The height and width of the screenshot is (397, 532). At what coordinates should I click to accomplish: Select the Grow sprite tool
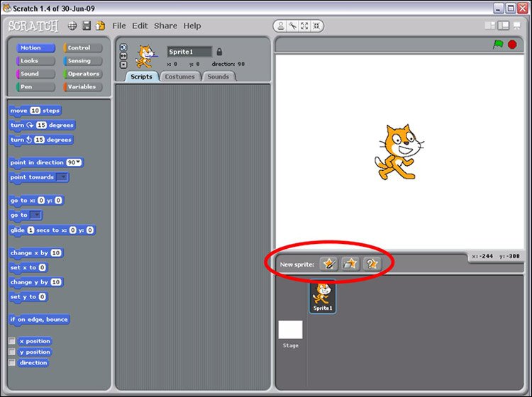click(x=304, y=26)
